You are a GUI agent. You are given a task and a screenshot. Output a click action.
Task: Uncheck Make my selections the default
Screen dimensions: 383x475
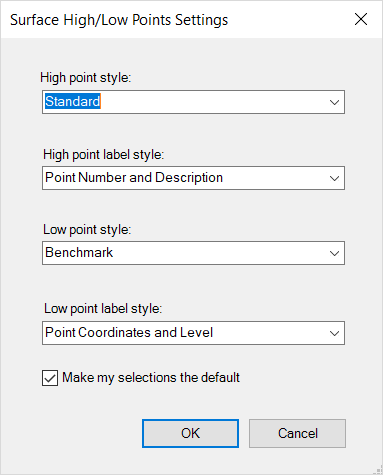[50, 378]
